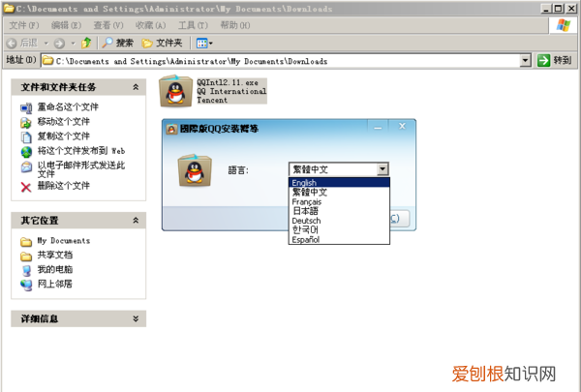
Task: Minimize the 國際版QQ安裝嚮導 dialog
Action: 378,127
